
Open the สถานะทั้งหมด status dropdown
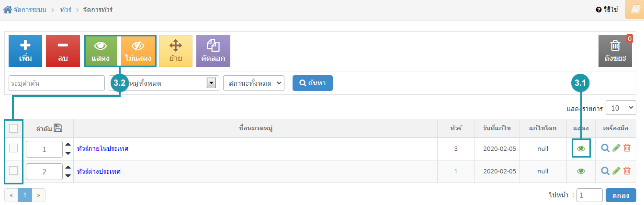[254, 83]
